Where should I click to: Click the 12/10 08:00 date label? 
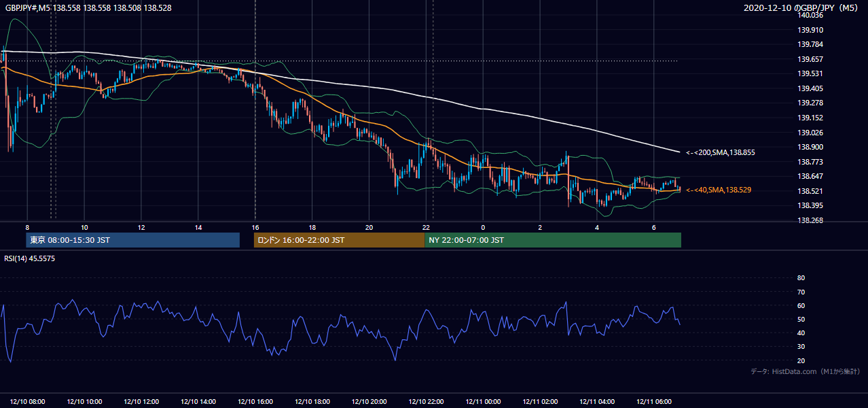[x=28, y=402]
